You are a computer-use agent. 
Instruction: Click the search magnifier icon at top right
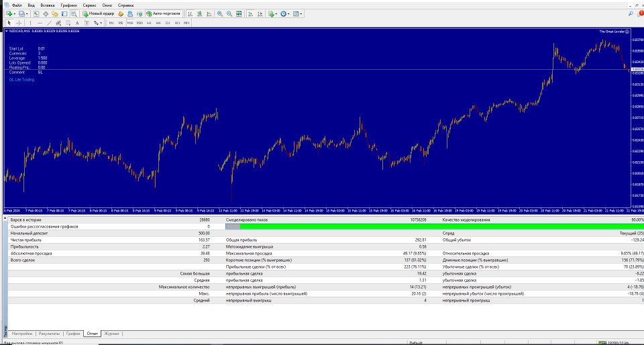click(x=631, y=13)
